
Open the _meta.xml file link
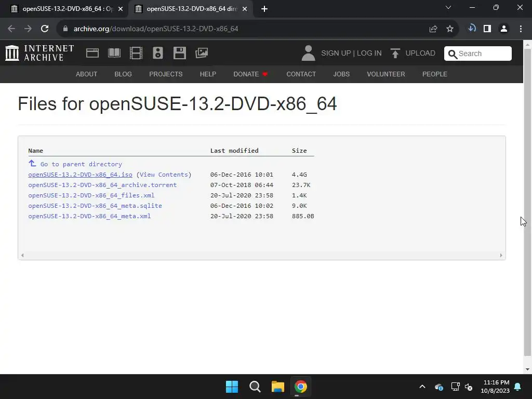tap(89, 216)
